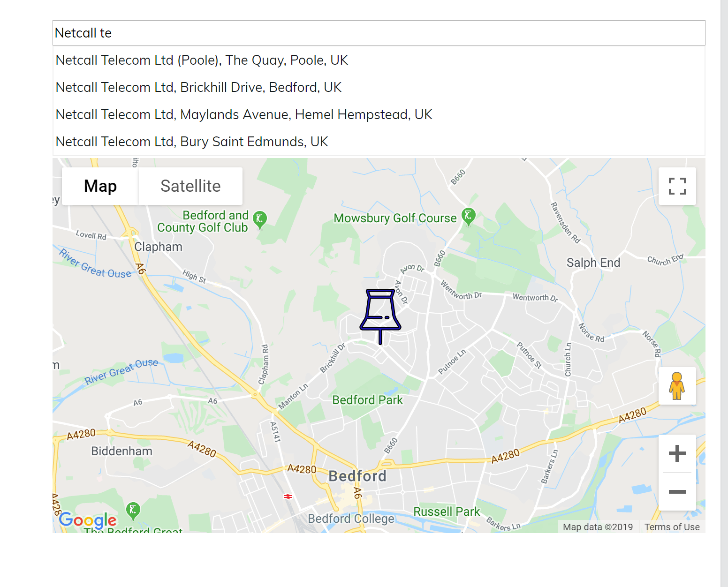
Task: Zoom in on the map
Action: (677, 453)
